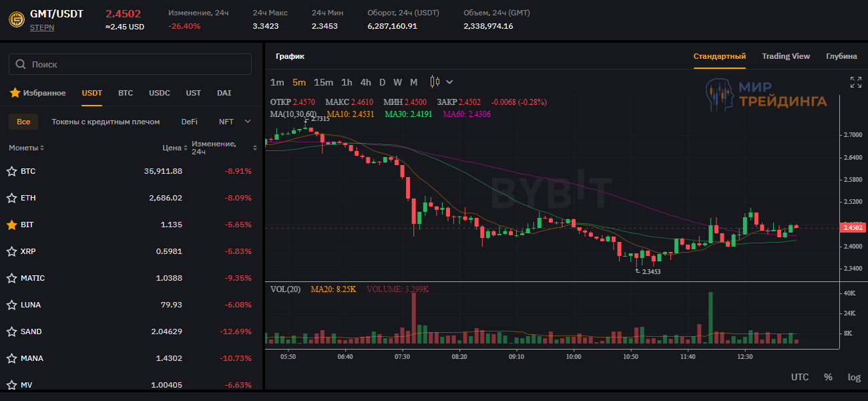Open the STEPN link under pair name
The height and width of the screenshot is (401, 868).
pyautogui.click(x=42, y=28)
